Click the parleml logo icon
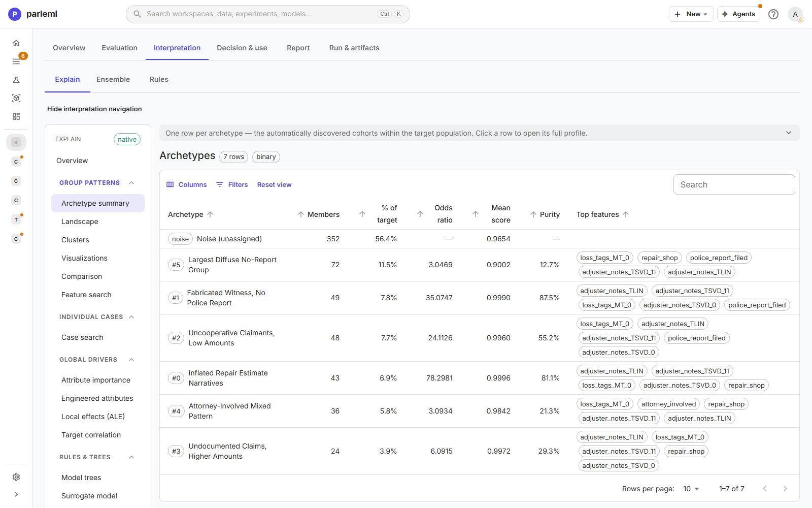This screenshot has height=508, width=812. (x=15, y=14)
